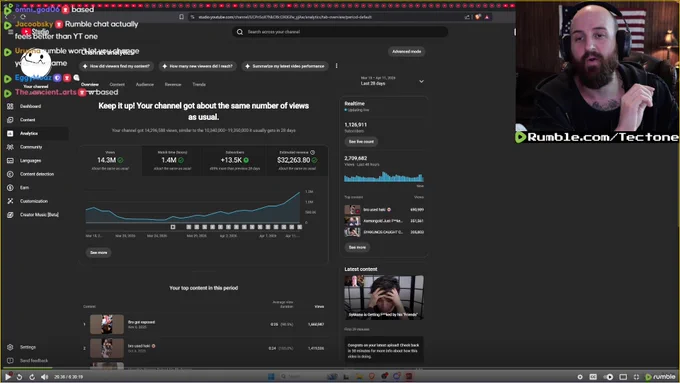Switch to the Overview analytics tab
This screenshot has width=680, height=383.
(x=90, y=85)
